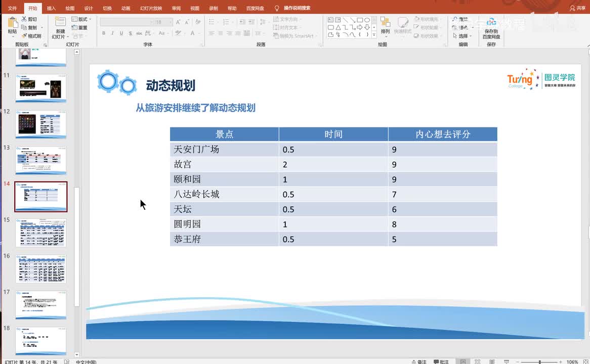Toggle Underline formatting
590x364 pixels.
point(121,33)
